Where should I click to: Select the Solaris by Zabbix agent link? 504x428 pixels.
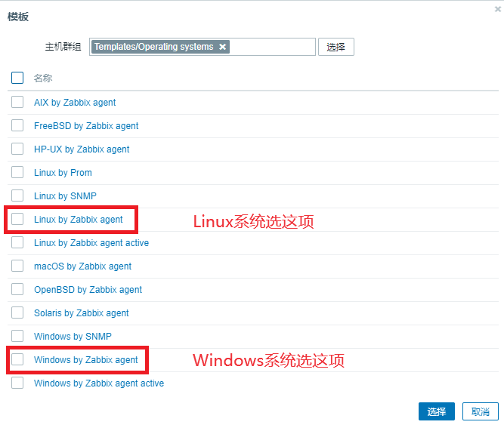(x=82, y=313)
